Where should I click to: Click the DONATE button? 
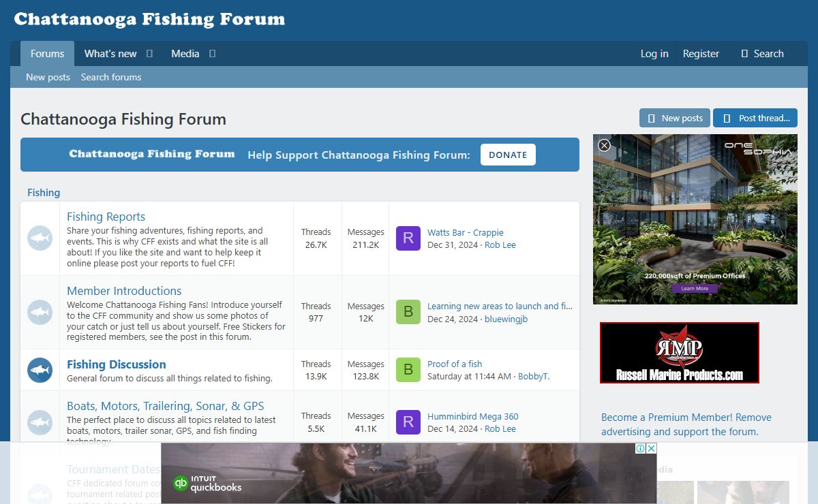508,155
